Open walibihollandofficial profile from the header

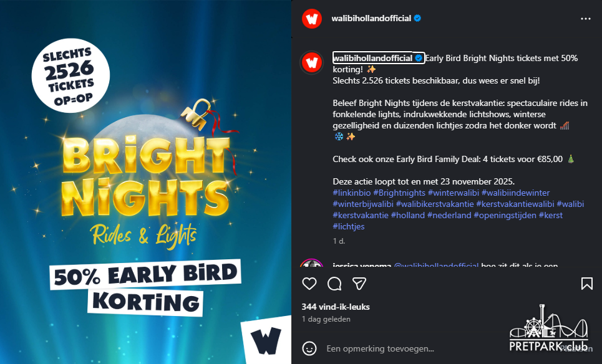tap(371, 19)
